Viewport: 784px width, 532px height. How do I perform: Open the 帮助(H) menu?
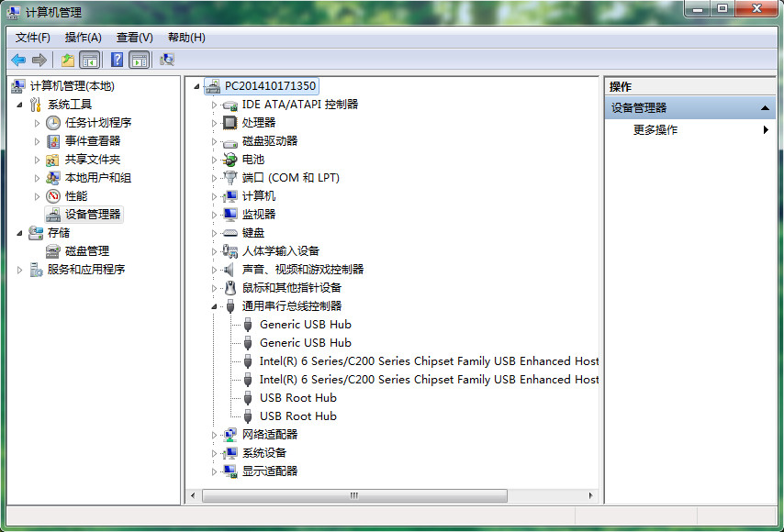pyautogui.click(x=186, y=38)
